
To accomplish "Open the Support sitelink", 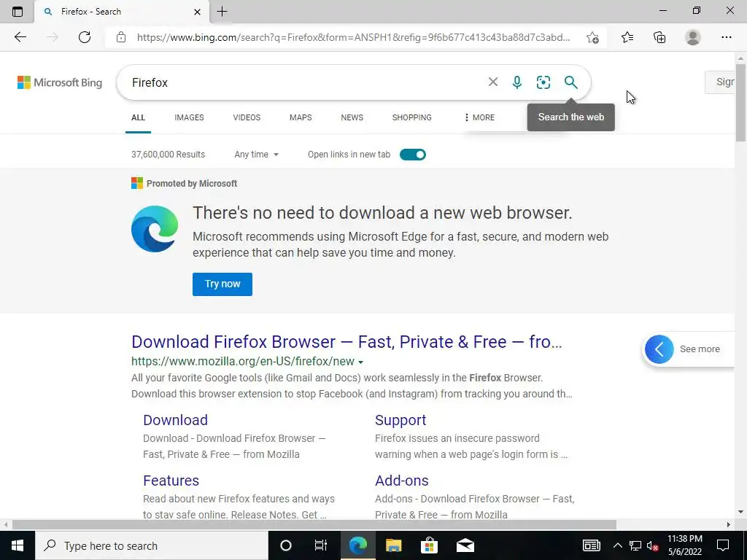I will tap(400, 420).
